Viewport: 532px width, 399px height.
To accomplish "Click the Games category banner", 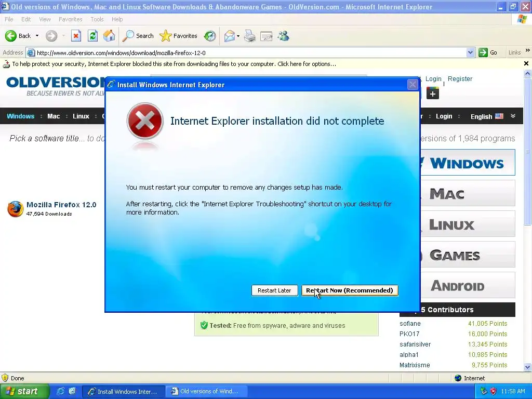I will [x=468, y=255].
